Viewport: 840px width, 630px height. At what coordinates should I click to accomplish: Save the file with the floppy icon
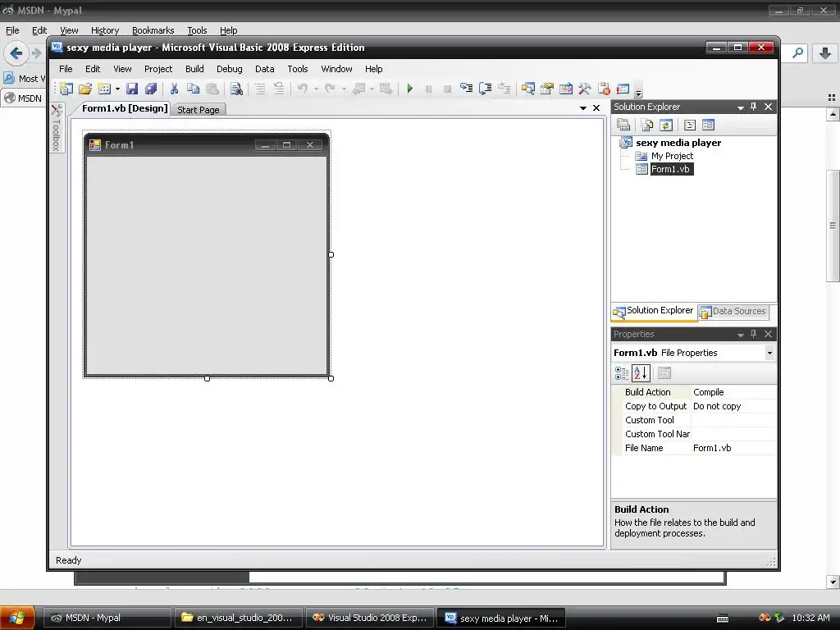[x=132, y=89]
